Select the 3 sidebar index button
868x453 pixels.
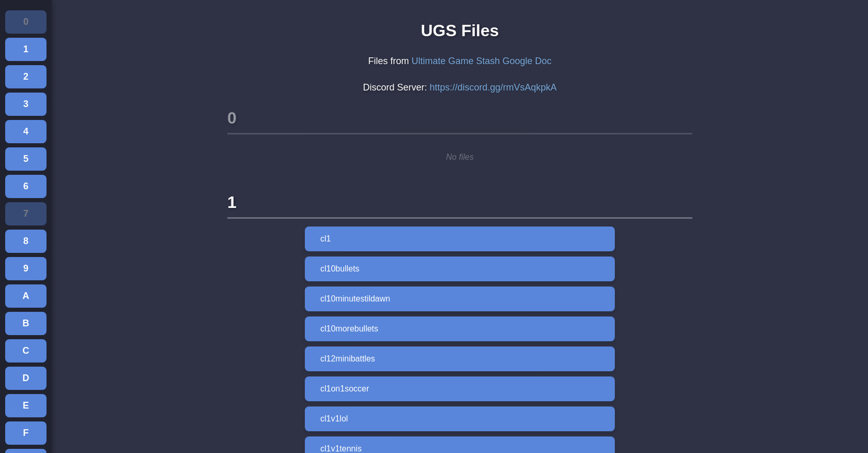[26, 104]
